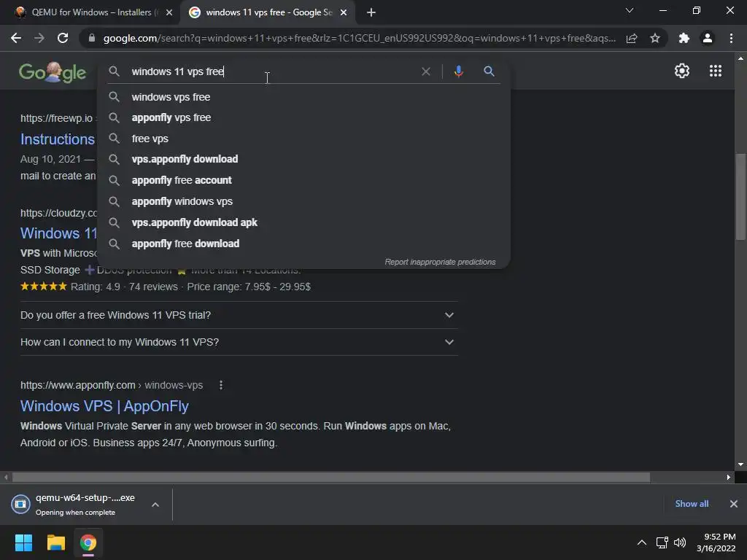Click the Google search input field
Image resolution: width=747 pixels, height=560 pixels.
pos(271,71)
